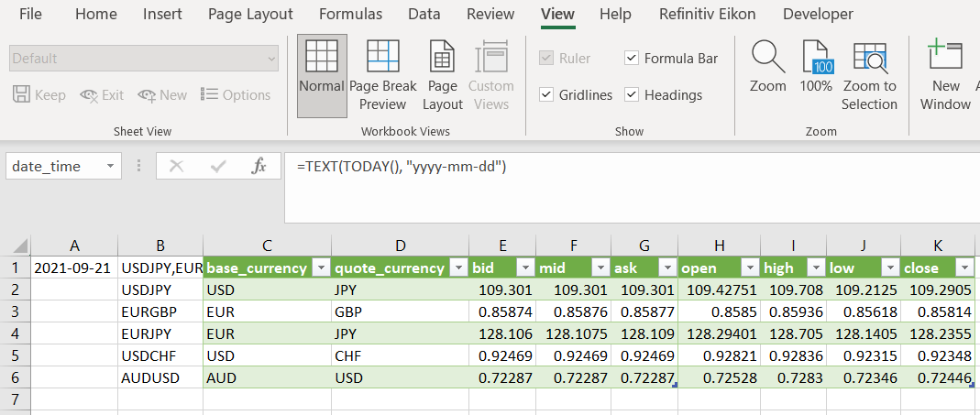Select cell CHF in quote_currency column
Image resolution: width=980 pixels, height=415 pixels.
(x=400, y=355)
